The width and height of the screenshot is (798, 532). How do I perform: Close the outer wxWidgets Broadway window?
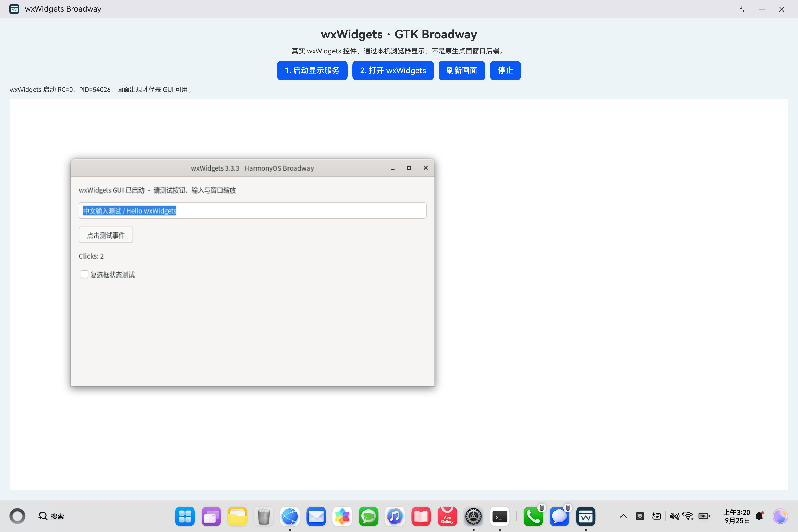click(x=781, y=9)
